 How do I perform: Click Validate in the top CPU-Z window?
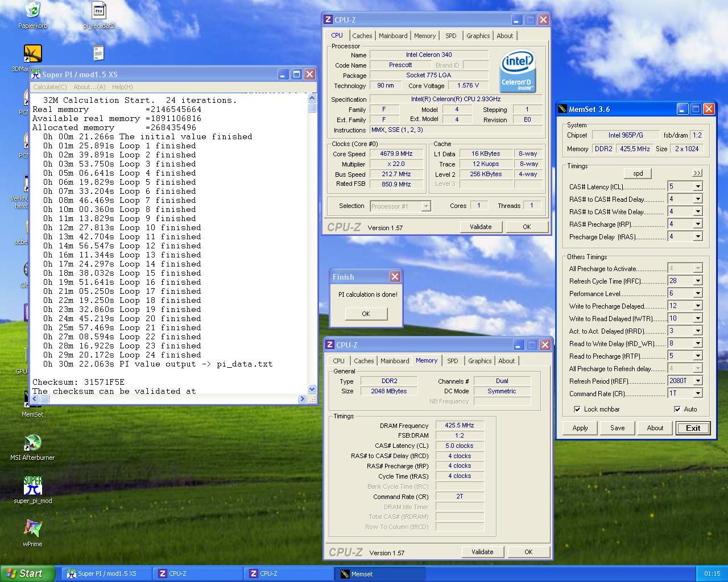pos(481,227)
